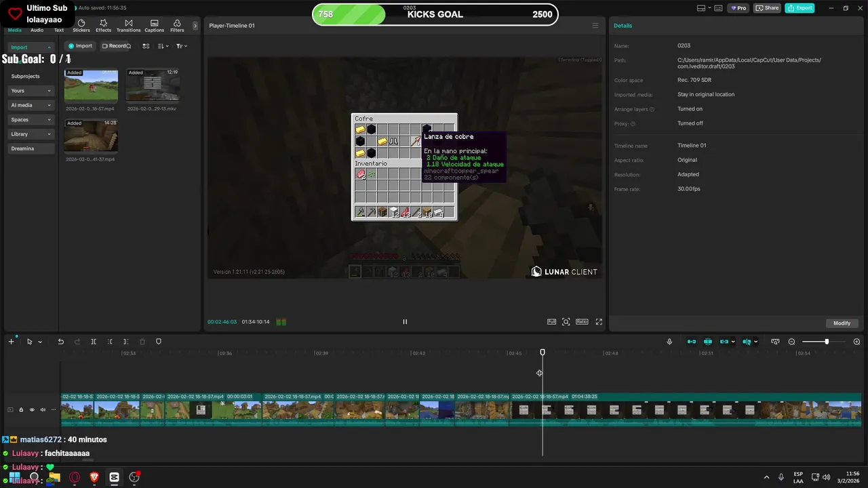Open the layout switcher dropdown

(x=705, y=8)
